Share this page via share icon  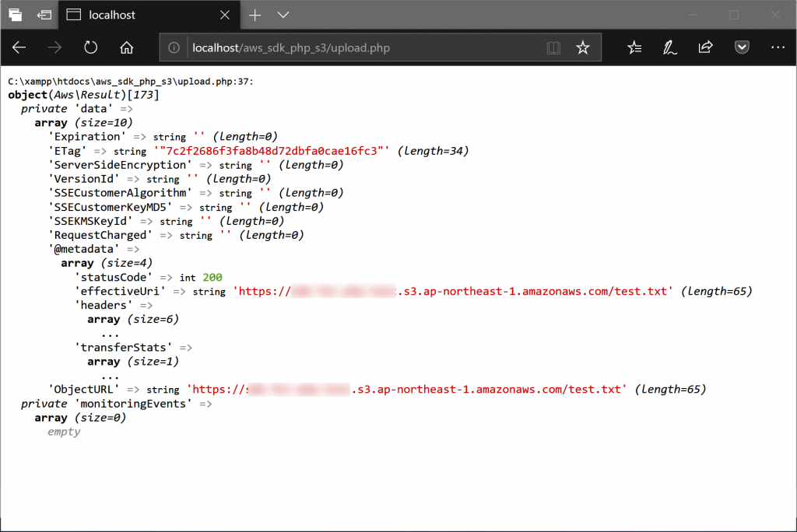tap(705, 47)
